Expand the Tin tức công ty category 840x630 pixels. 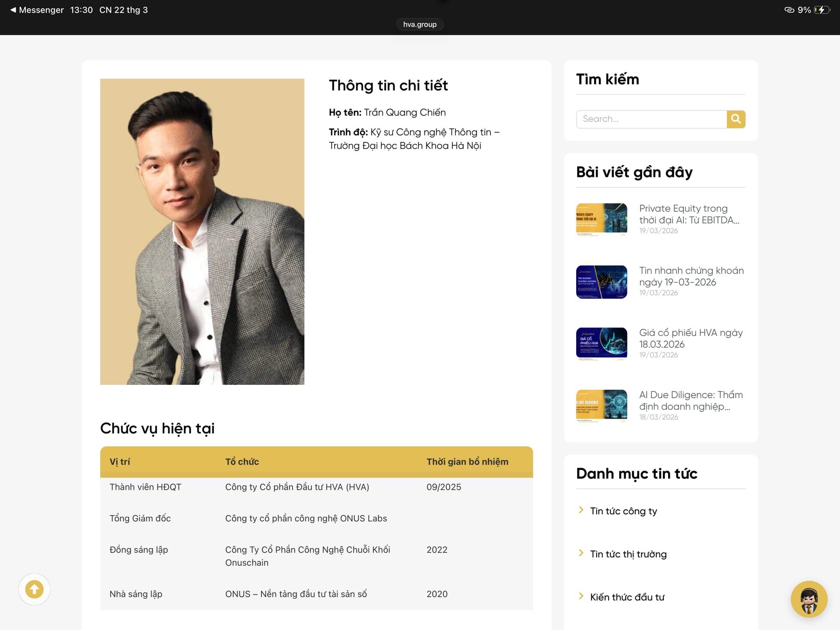point(623,510)
